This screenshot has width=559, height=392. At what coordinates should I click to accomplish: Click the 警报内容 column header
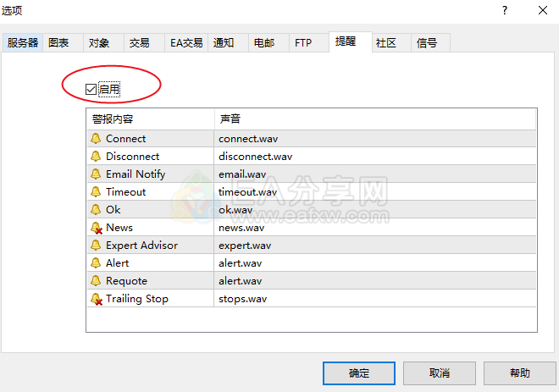(151, 119)
